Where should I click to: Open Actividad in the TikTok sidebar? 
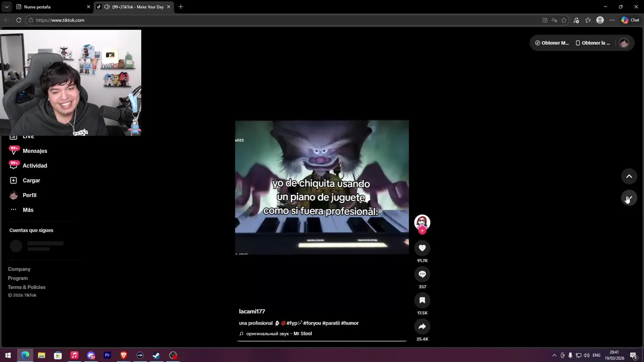[x=28, y=165]
